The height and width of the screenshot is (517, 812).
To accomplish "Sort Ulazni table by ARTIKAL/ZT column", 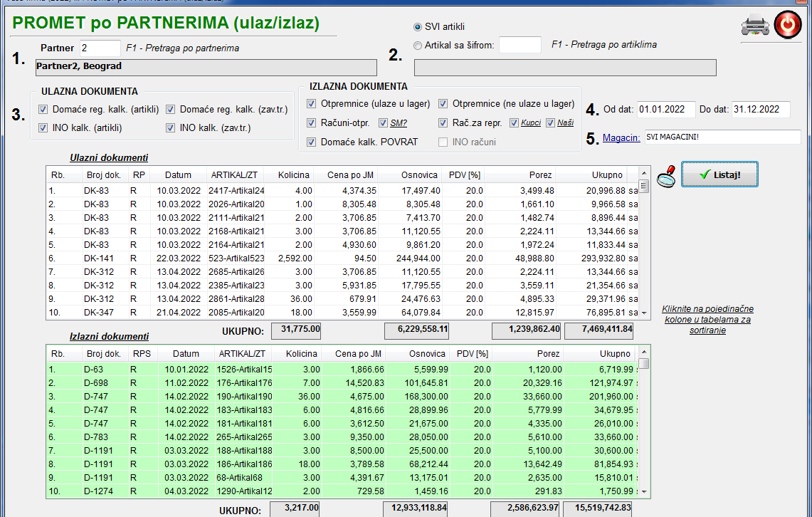I will coord(234,175).
